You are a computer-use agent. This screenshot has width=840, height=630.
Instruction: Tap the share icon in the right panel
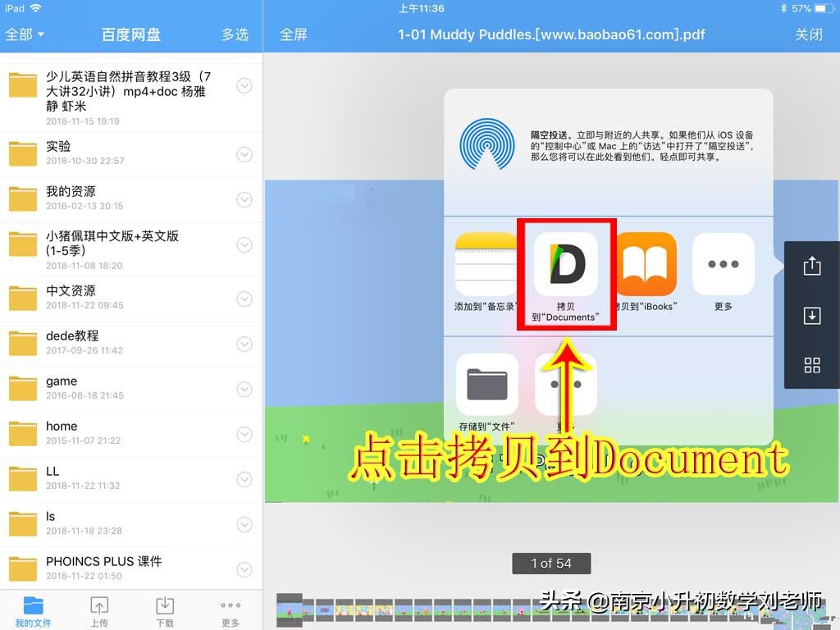[x=812, y=265]
